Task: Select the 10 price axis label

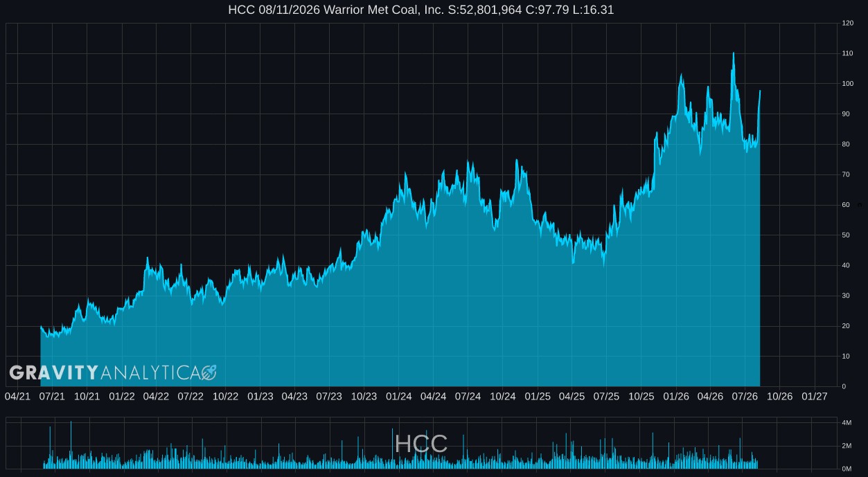Action: (846, 356)
